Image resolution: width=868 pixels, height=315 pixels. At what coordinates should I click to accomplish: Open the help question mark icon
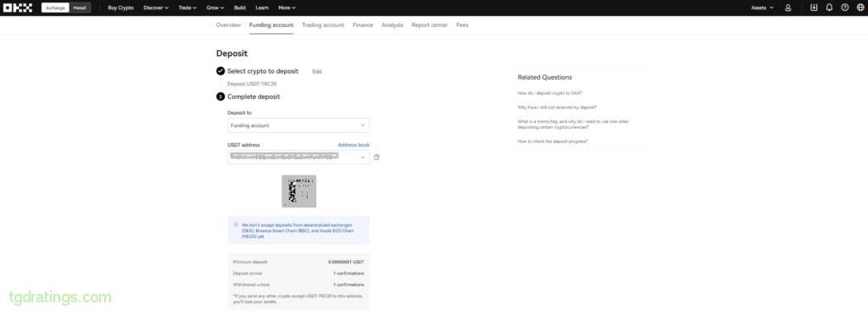(x=844, y=8)
